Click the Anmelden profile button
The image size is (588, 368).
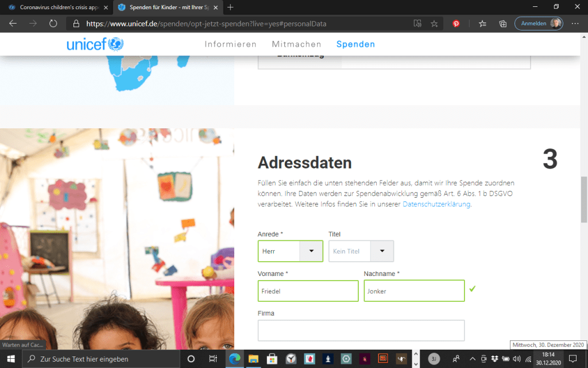point(539,24)
